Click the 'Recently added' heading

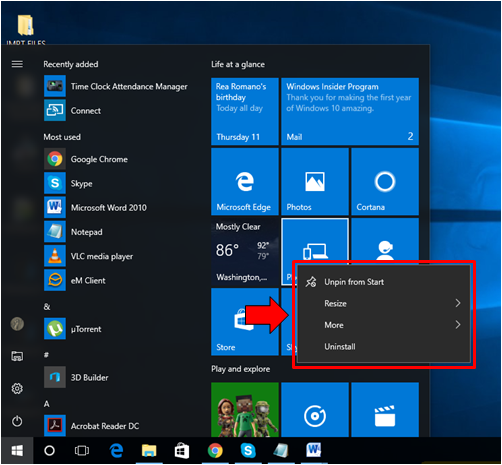pyautogui.click(x=71, y=64)
